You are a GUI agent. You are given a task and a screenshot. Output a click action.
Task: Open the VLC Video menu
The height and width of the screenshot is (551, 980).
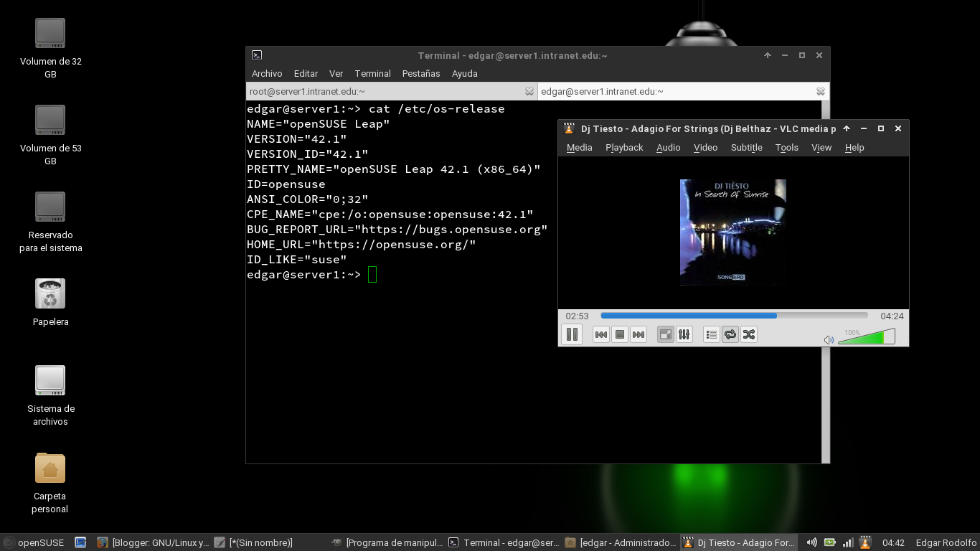coord(705,148)
